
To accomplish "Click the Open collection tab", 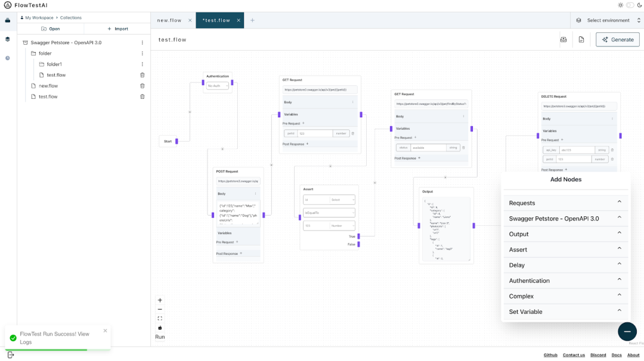I will point(51,29).
